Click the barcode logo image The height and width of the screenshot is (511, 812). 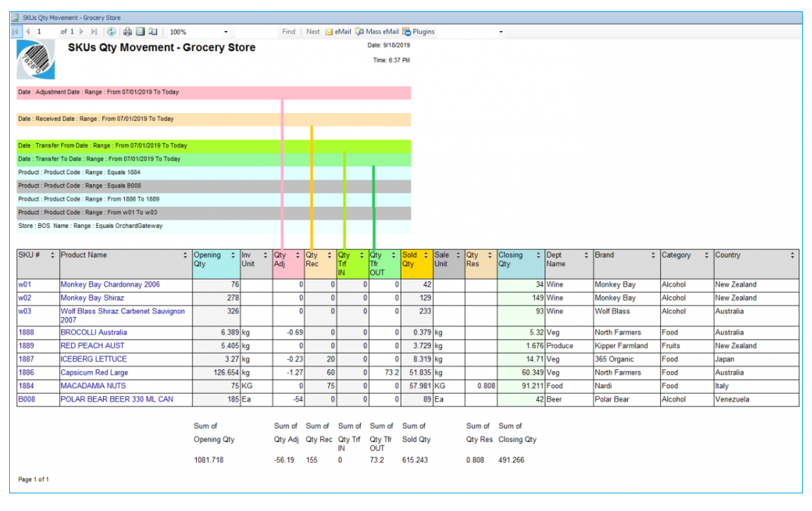pyautogui.click(x=35, y=56)
